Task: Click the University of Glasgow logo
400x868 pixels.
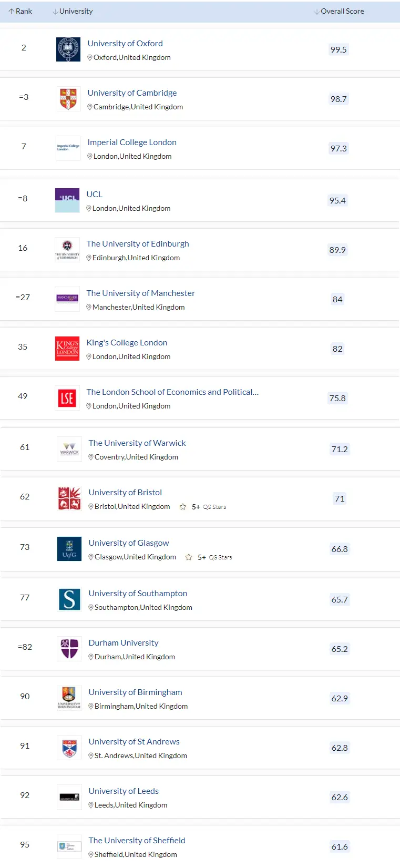Action: point(69,549)
